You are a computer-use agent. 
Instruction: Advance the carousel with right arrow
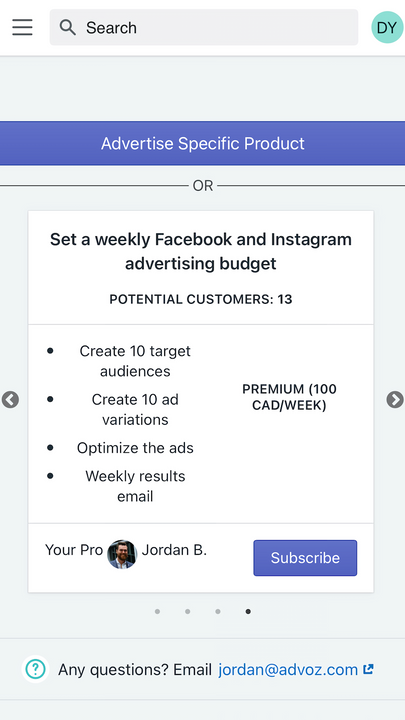(x=395, y=400)
